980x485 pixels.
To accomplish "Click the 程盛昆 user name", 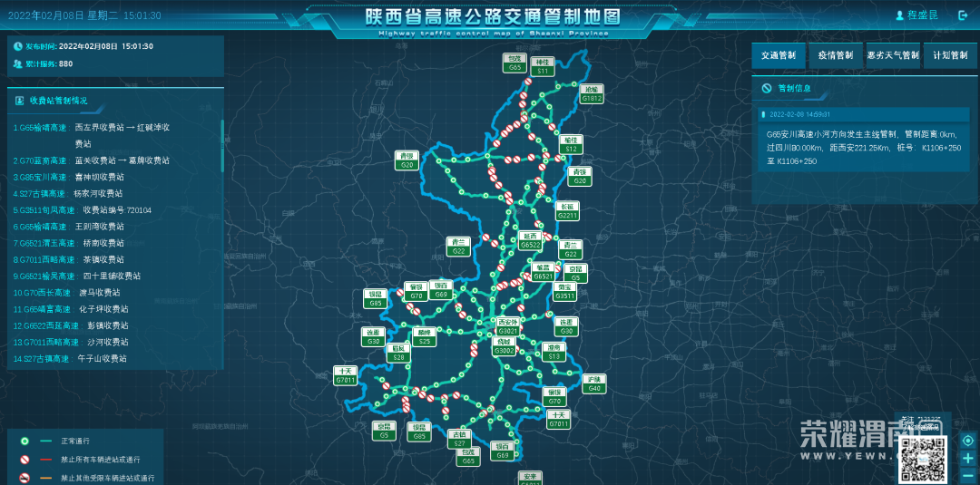I will coord(925,15).
